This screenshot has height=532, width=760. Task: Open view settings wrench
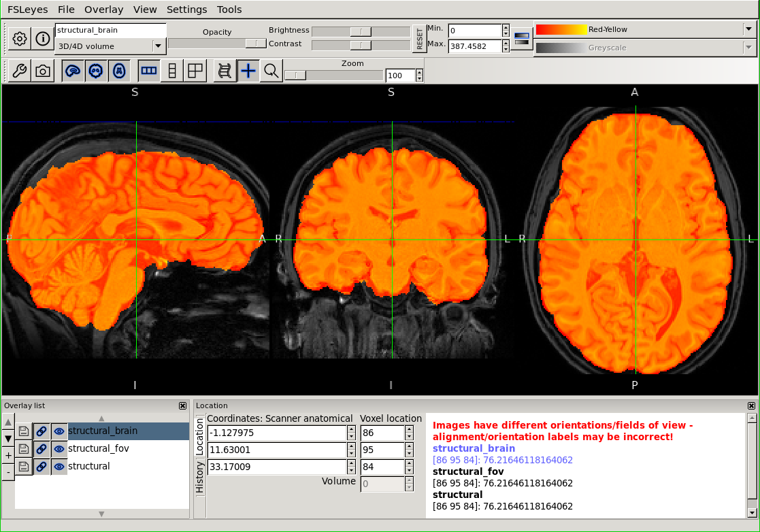20,71
